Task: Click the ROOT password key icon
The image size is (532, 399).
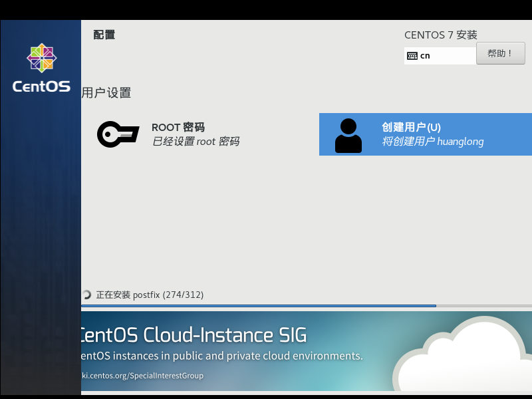Action: (x=118, y=134)
